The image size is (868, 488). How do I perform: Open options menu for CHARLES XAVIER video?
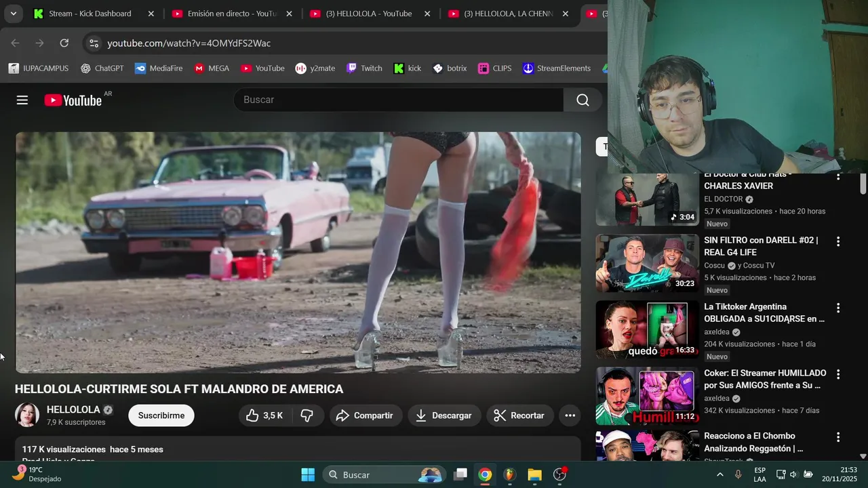[838, 177]
